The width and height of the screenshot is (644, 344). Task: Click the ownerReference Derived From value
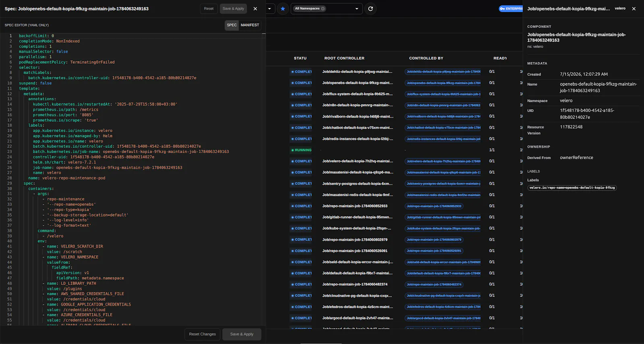(x=576, y=157)
